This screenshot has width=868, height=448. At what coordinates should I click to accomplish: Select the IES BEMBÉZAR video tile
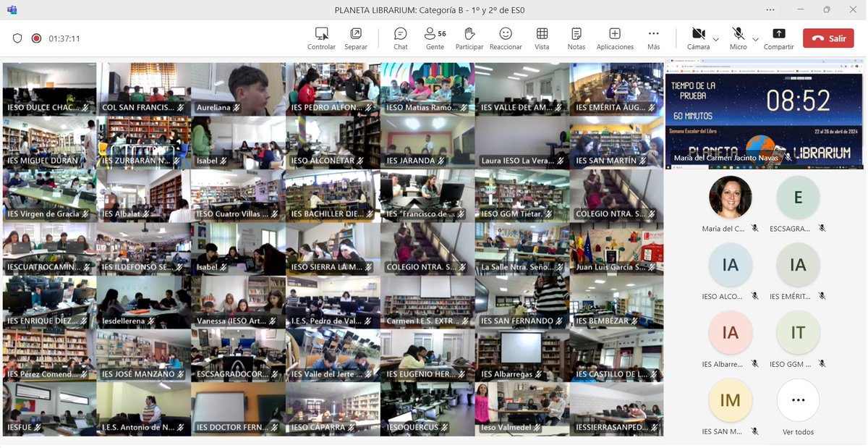[x=616, y=303]
